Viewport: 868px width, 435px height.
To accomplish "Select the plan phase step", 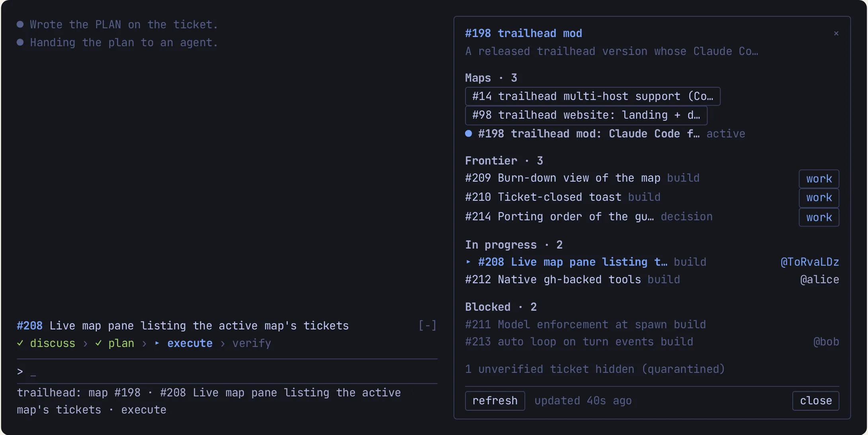I will pyautogui.click(x=121, y=343).
